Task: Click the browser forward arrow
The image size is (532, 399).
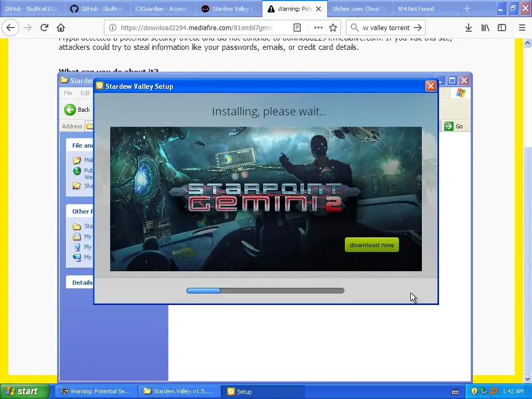Action: coord(28,28)
